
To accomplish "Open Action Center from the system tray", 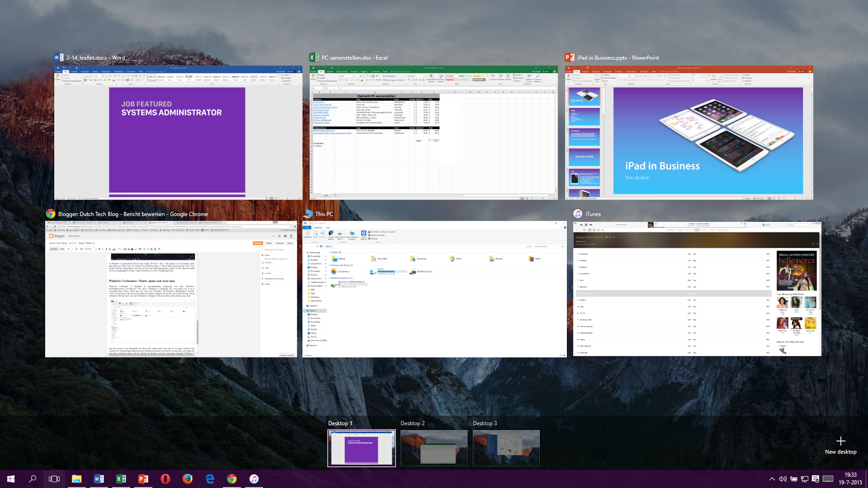I will point(815,479).
